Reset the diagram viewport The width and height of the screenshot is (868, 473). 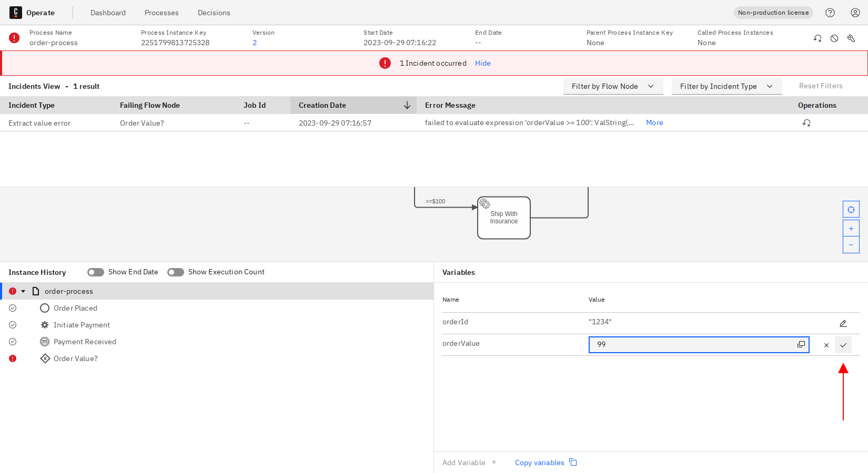coord(851,210)
